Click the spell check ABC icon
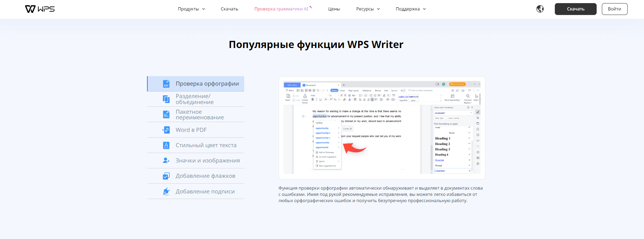The width and height of the screenshot is (644, 239). [166, 84]
